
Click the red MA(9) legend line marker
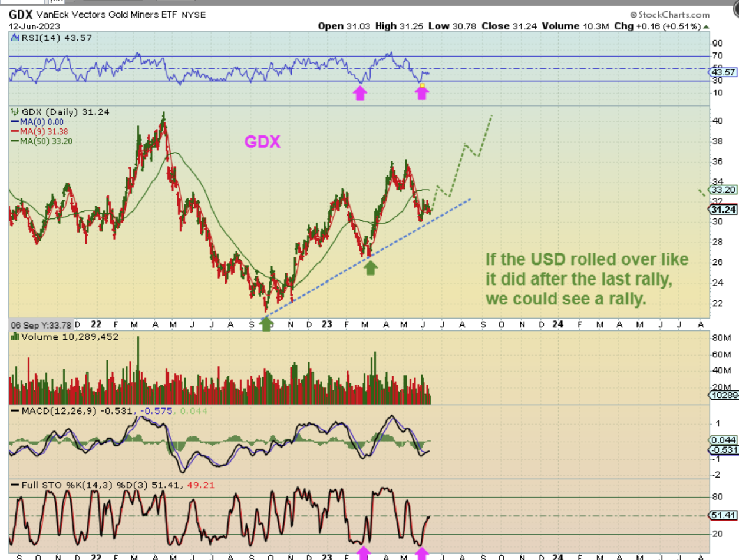coord(14,131)
